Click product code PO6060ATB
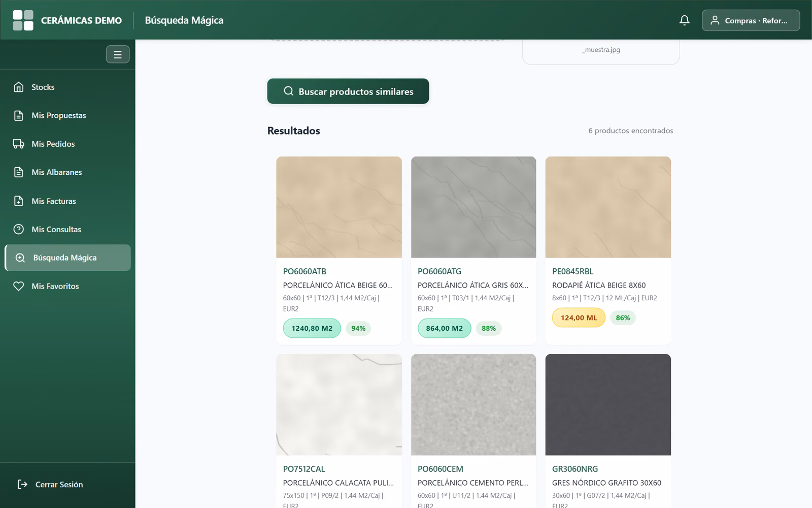The image size is (812, 508). point(304,271)
